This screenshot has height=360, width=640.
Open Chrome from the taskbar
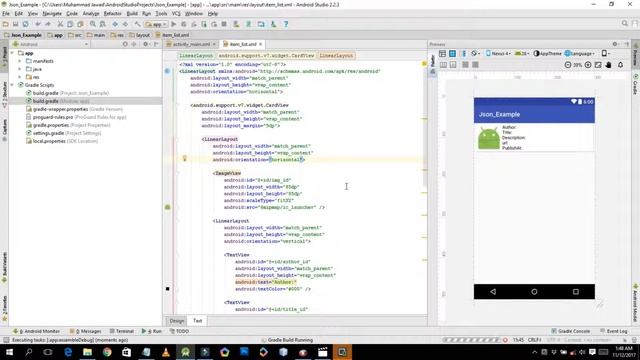[x=107, y=352]
